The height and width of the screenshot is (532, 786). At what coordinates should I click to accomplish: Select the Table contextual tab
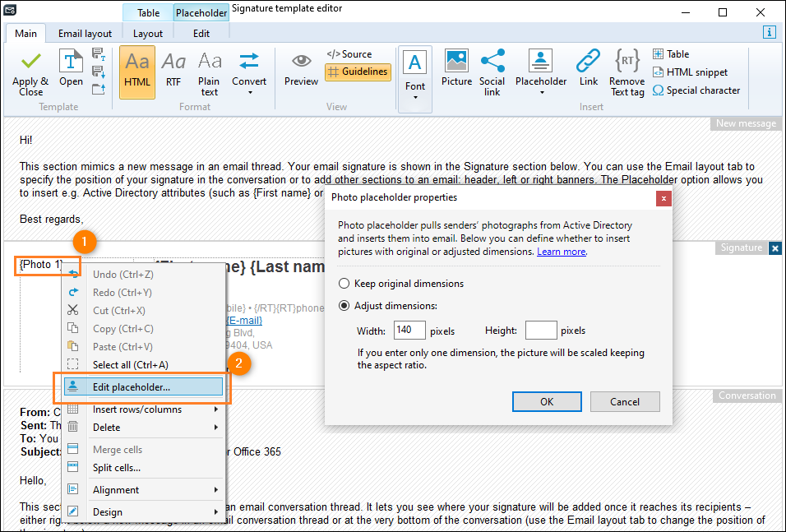point(148,12)
